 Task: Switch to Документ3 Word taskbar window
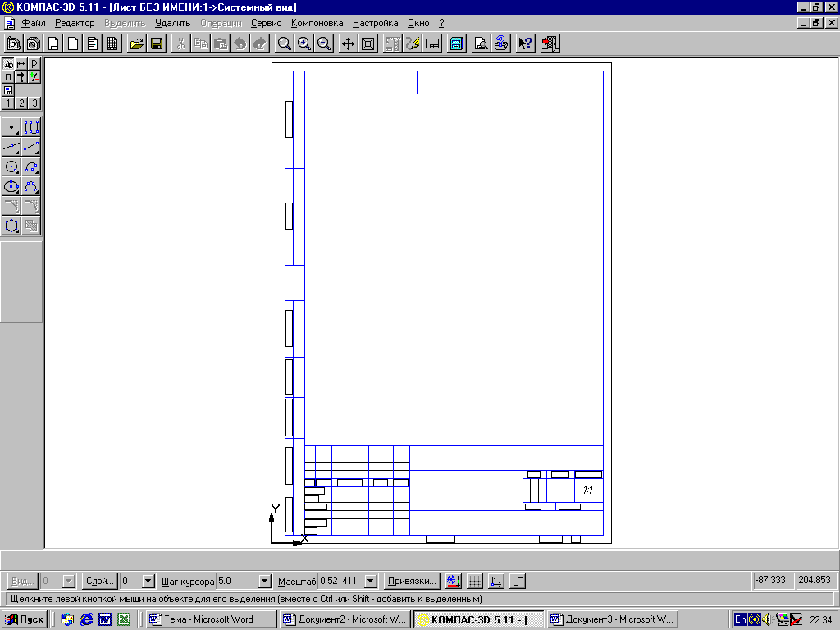pos(613,619)
